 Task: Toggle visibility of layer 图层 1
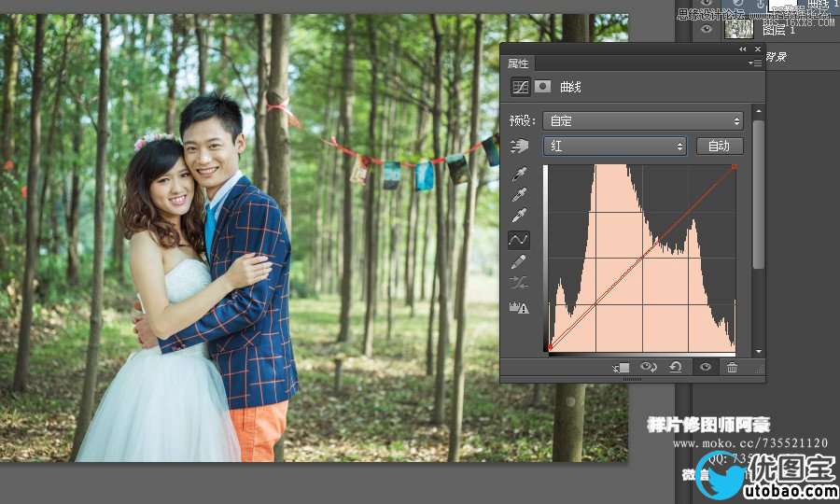(x=707, y=30)
